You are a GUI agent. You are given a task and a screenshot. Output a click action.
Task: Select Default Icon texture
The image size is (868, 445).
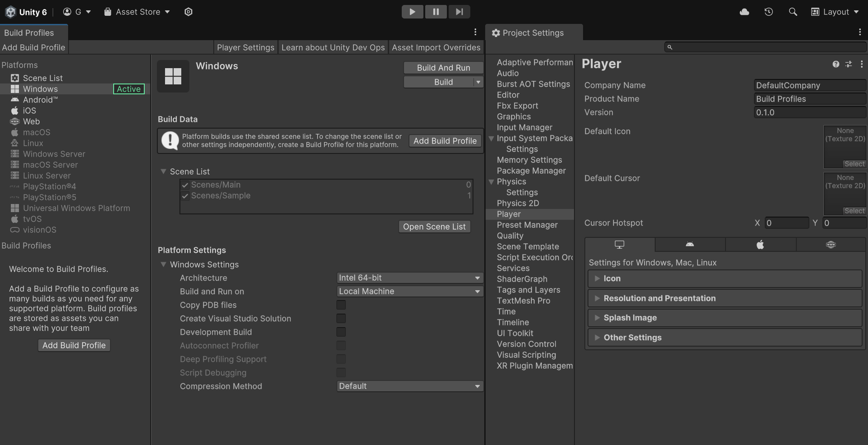pos(854,164)
